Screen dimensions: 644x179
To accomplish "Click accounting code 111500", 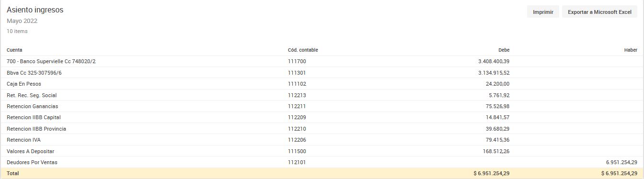I will [x=297, y=151].
